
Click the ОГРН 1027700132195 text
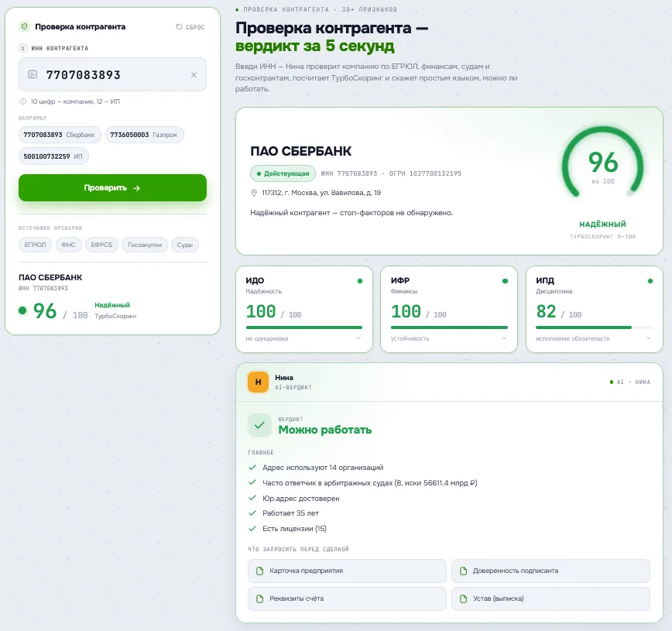point(425,173)
